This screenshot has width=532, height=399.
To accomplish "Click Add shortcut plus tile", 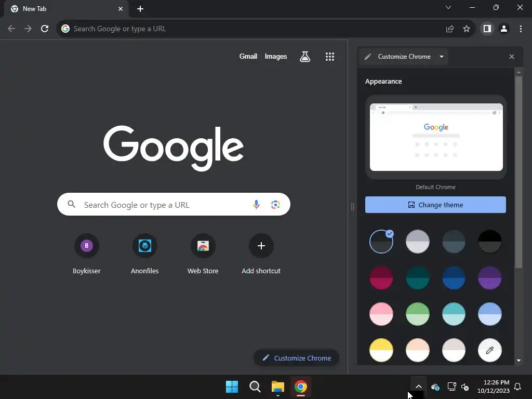I will (261, 255).
